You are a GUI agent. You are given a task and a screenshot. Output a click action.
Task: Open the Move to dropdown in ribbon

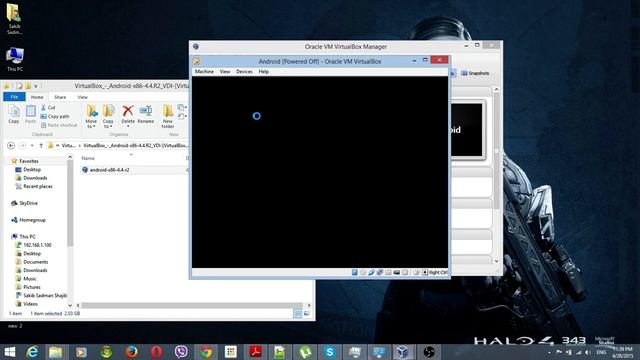tap(91, 116)
